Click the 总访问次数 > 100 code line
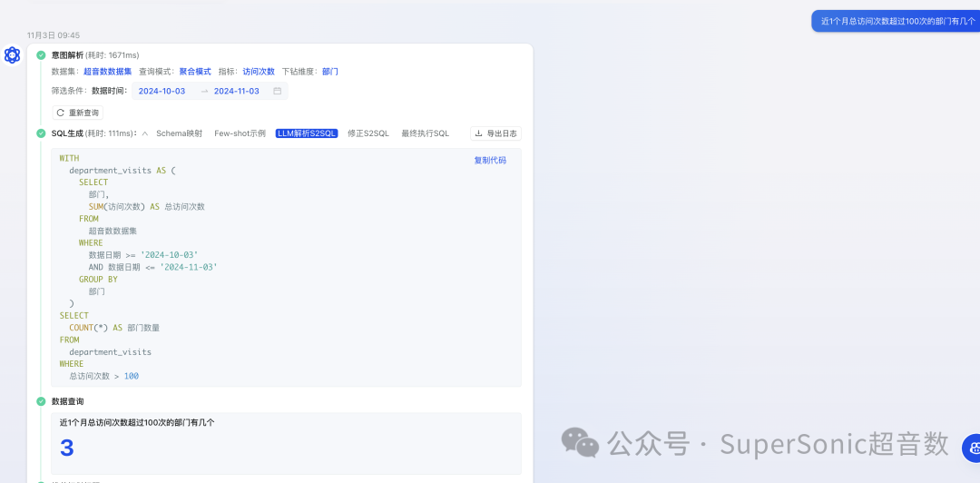 104,376
